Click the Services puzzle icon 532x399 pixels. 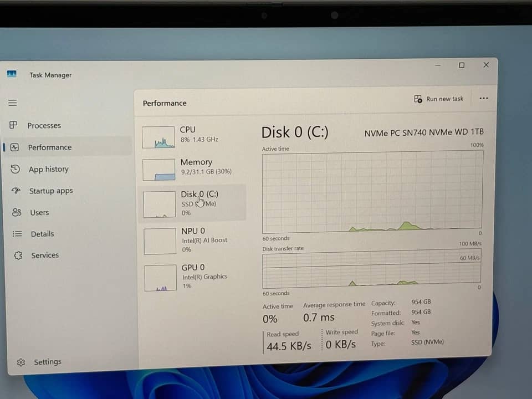[x=18, y=255]
